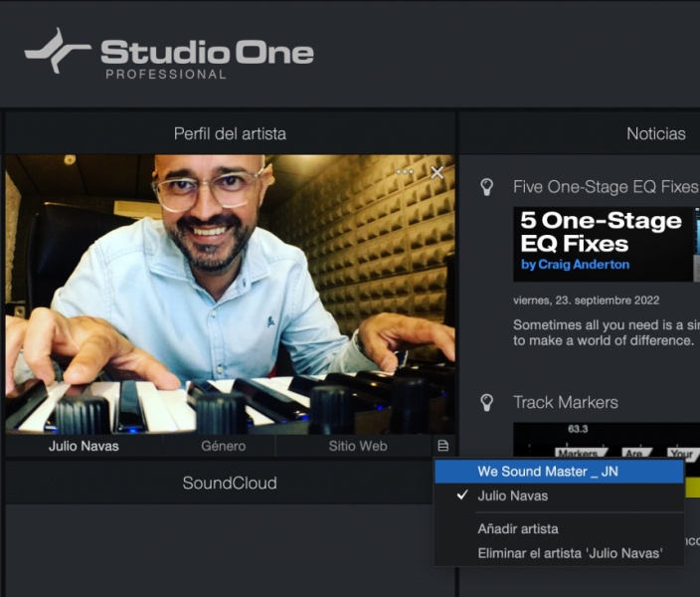
Task: Select We Sound Master _ JN artist
Action: pyautogui.click(x=560, y=472)
